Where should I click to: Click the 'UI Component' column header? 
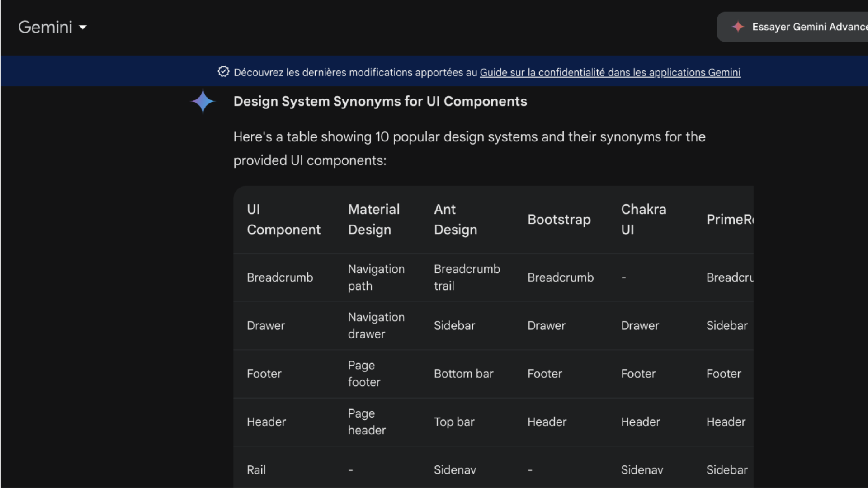283,220
